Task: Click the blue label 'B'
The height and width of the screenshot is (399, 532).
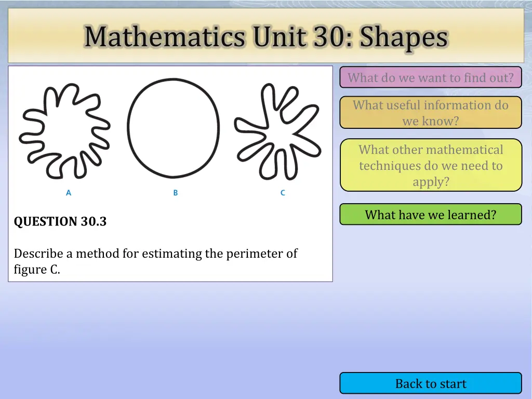Action: click(x=176, y=193)
